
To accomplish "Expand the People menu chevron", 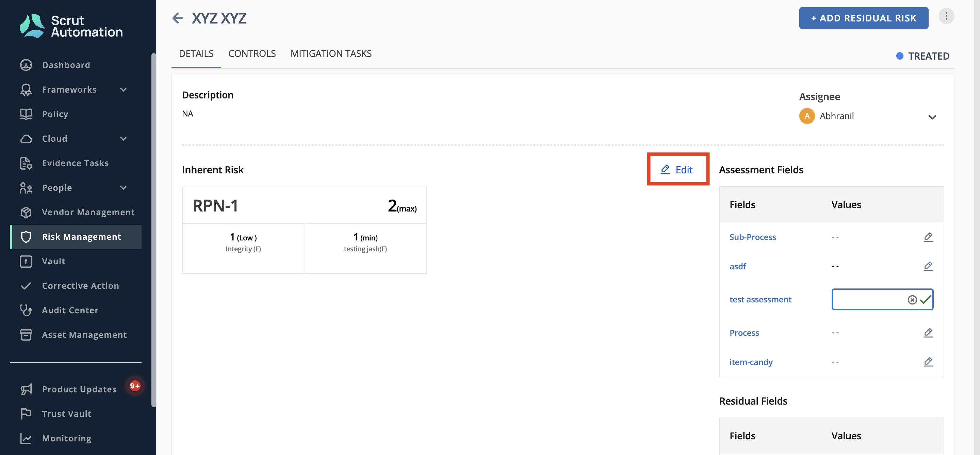I will 123,188.
